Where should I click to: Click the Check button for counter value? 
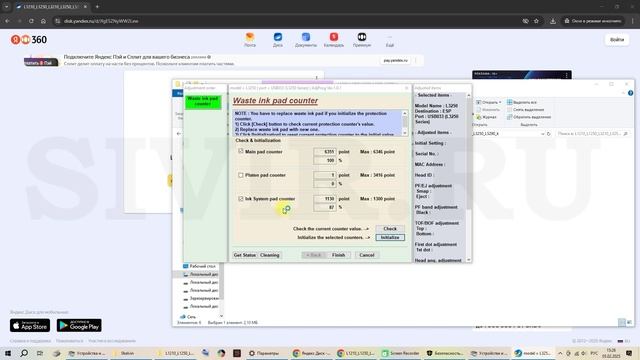[x=390, y=229]
